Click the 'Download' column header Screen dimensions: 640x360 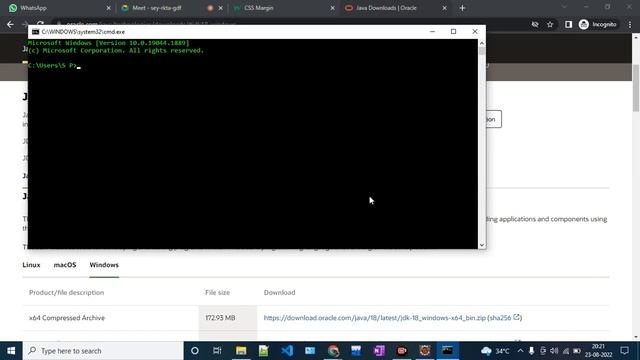point(280,292)
